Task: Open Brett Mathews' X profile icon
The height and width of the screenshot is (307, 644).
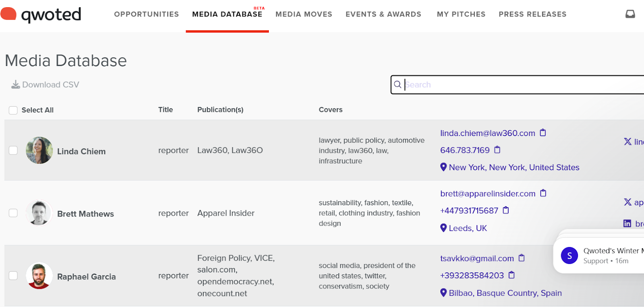Action: pyautogui.click(x=627, y=202)
